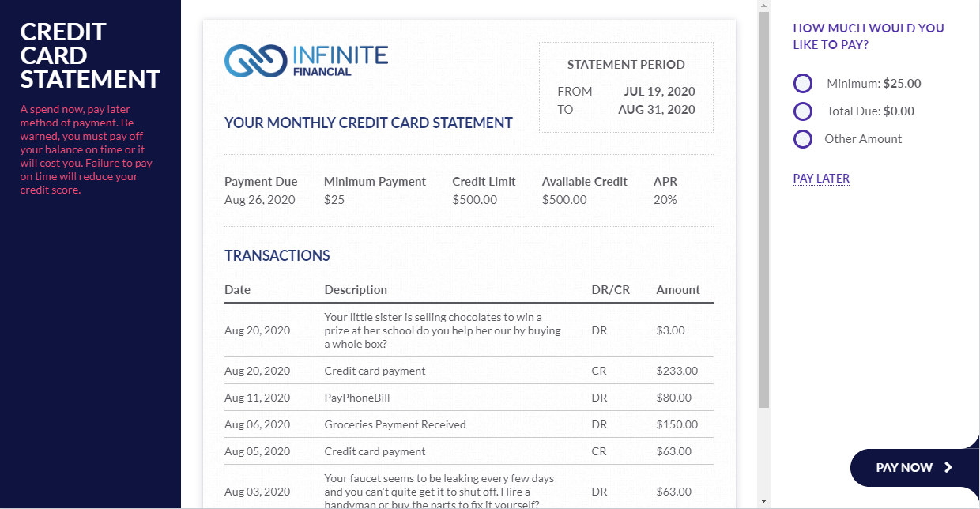Click the Aug 11, 2020 date cell
The width and height of the screenshot is (980, 509).
pyautogui.click(x=257, y=398)
